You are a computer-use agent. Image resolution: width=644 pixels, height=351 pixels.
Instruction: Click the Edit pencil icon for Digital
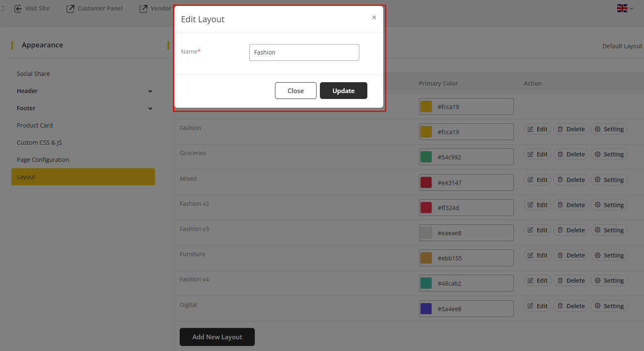(x=530, y=306)
